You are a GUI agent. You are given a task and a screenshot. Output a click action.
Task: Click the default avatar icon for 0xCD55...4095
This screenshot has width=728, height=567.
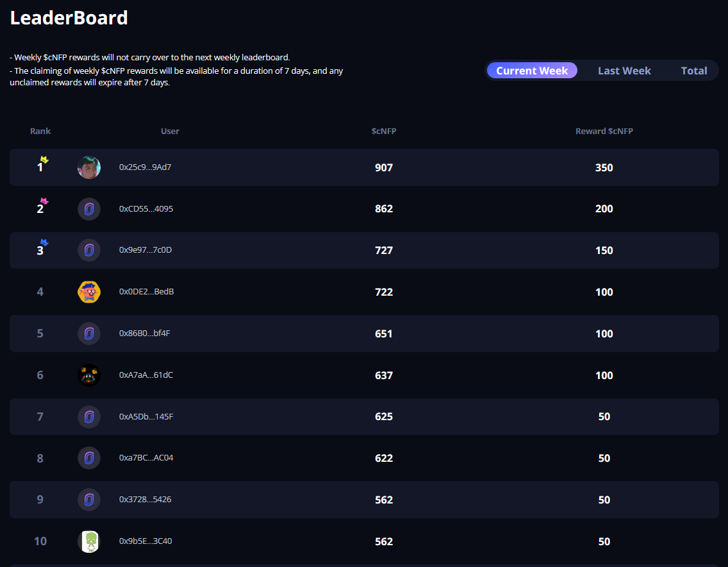coord(89,209)
